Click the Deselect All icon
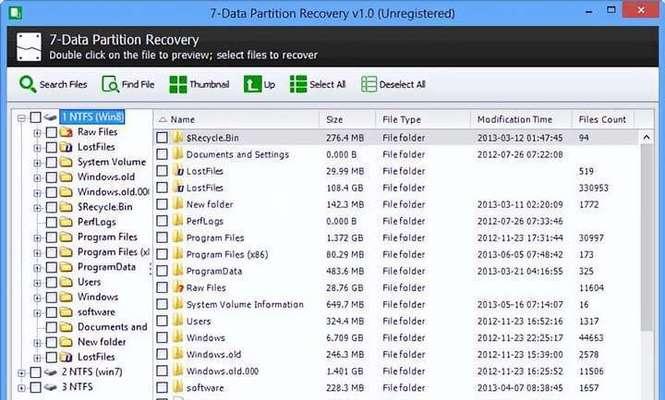The width and height of the screenshot is (665, 400). pyautogui.click(x=369, y=84)
